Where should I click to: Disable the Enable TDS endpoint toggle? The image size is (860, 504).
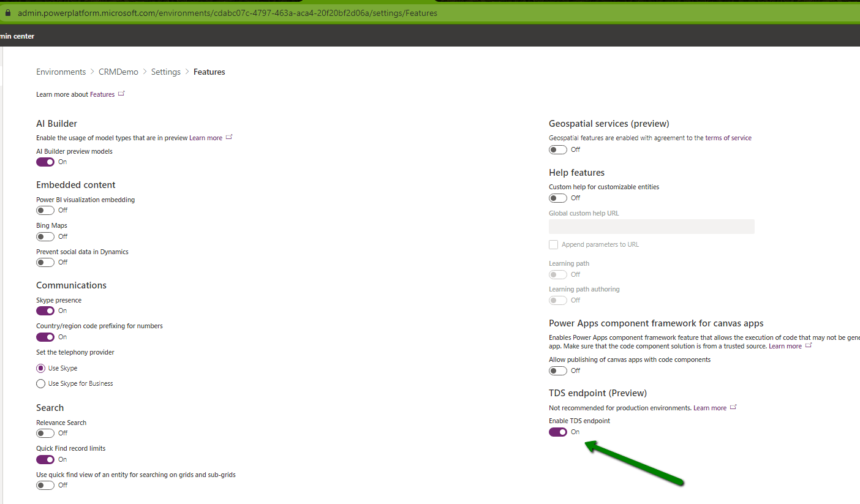pos(558,432)
